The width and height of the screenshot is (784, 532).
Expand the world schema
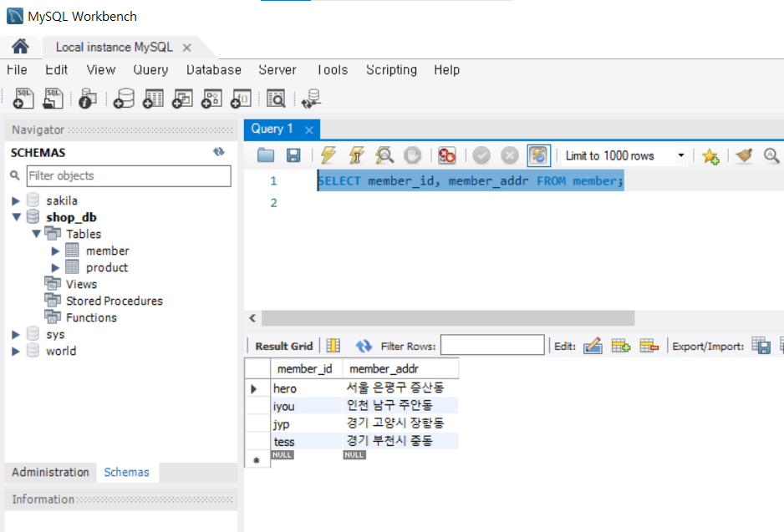tap(16, 351)
